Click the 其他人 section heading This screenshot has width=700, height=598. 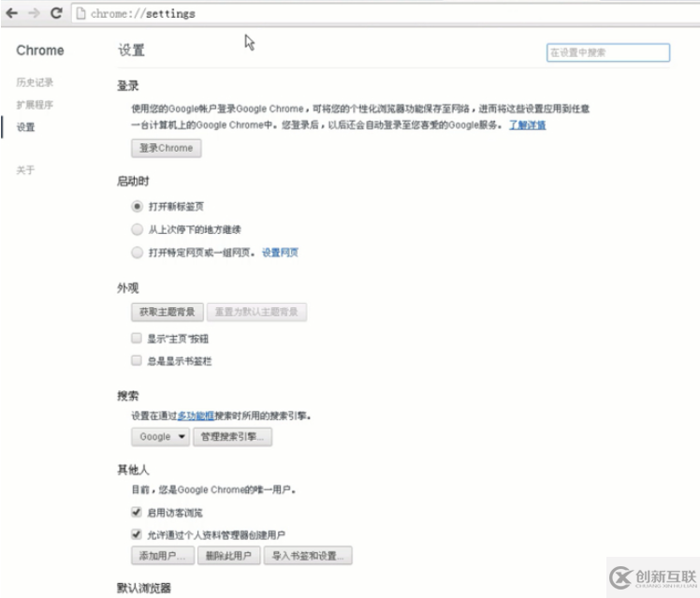[x=133, y=470]
